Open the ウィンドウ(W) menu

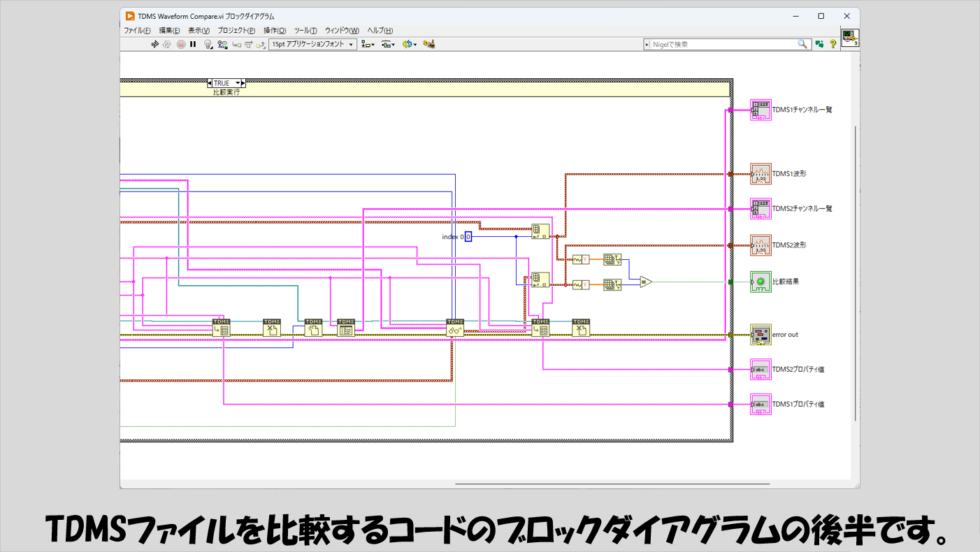tap(342, 31)
